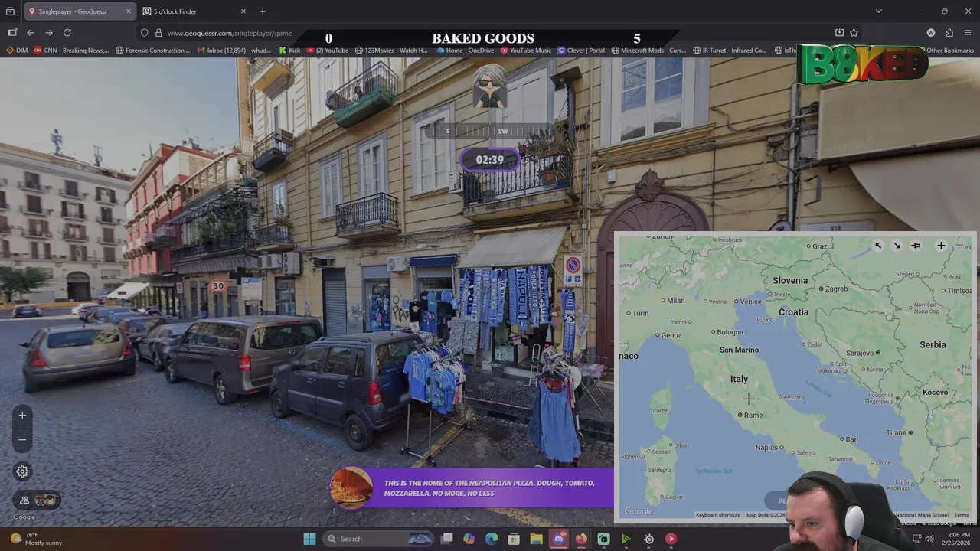
Task: Open the Clever Portal bookmark
Action: (x=581, y=51)
